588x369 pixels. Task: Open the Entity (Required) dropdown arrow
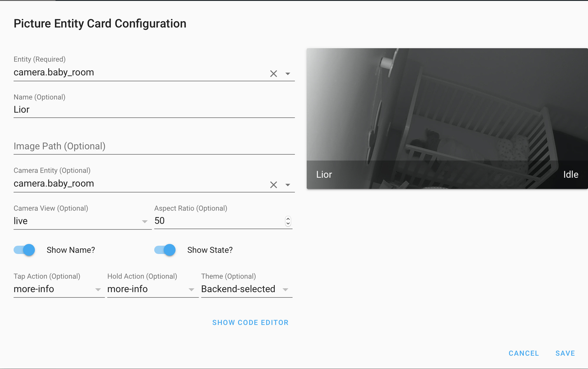click(287, 74)
